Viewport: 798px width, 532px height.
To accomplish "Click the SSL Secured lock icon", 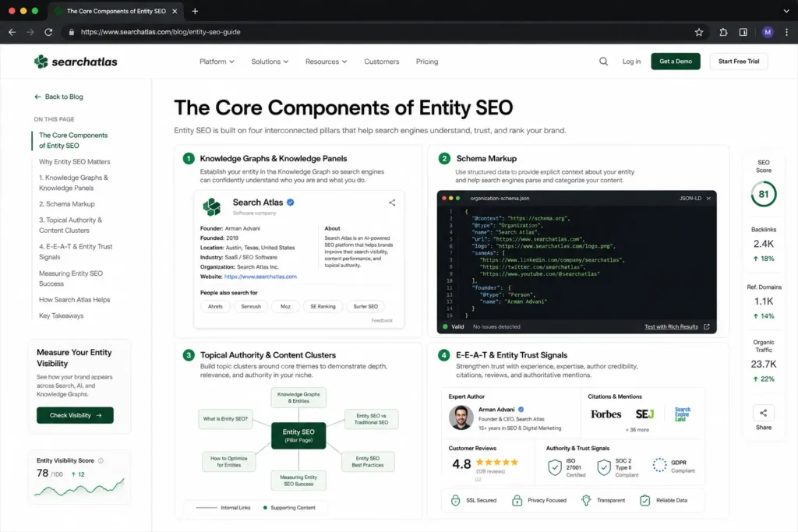I will 455,500.
